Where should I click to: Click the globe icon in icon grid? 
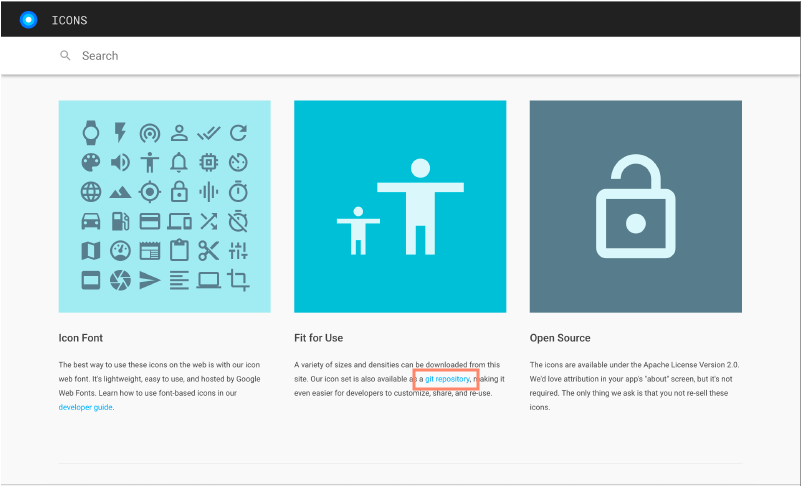pyautogui.click(x=91, y=191)
